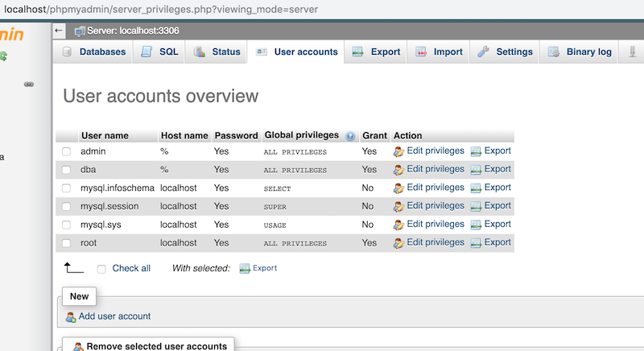Click the Export icon in mysql.sys row

click(x=476, y=225)
